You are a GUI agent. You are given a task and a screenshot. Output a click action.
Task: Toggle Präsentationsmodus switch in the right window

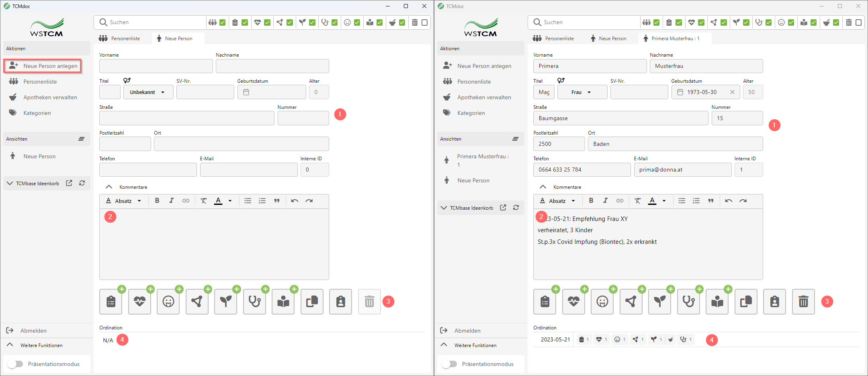(449, 364)
